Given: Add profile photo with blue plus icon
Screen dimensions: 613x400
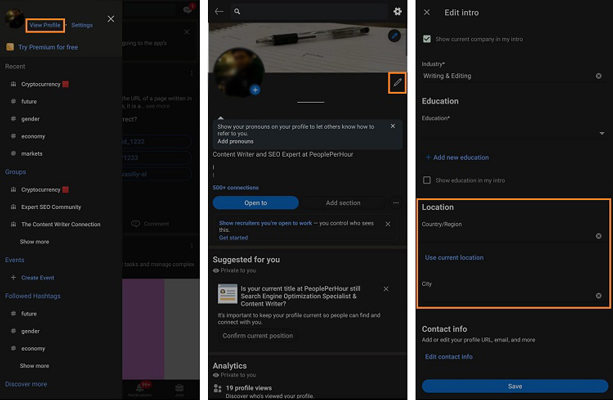Looking at the screenshot, I should pos(255,90).
